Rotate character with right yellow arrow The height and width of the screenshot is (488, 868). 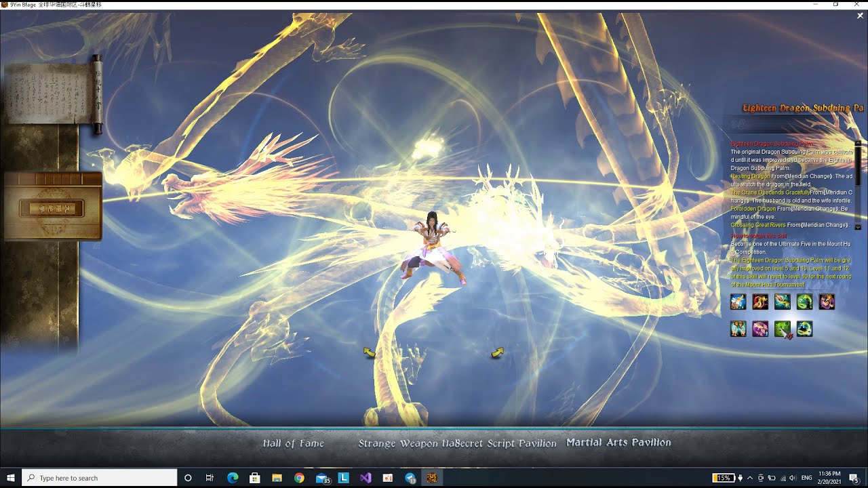(498, 352)
